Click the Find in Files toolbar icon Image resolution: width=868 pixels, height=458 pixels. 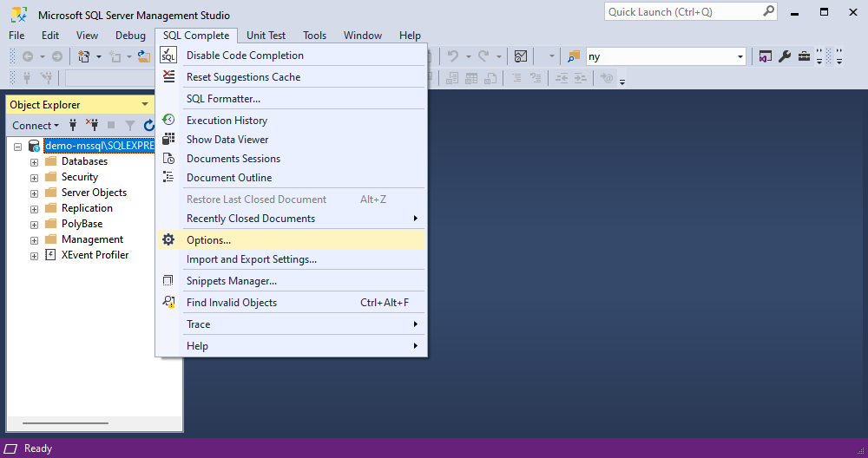(x=574, y=56)
